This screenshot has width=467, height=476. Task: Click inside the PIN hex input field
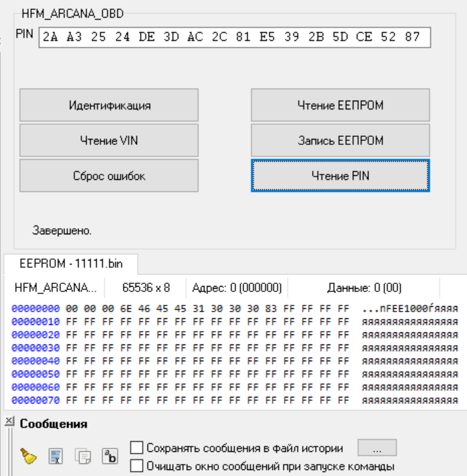(235, 38)
